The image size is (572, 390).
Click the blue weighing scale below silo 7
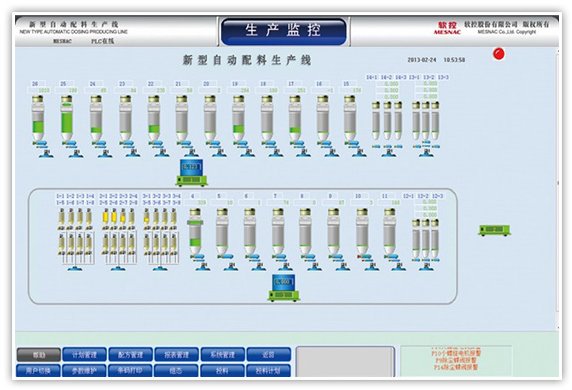[284, 288]
